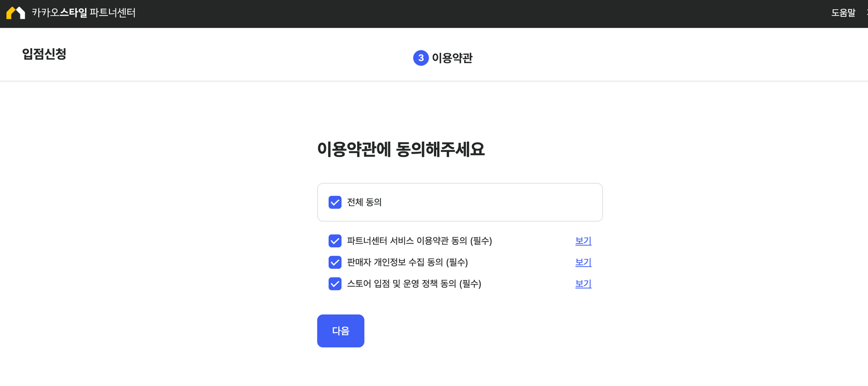Toggle the 전체 동의 checkbox
The height and width of the screenshot is (386, 868).
335,202
